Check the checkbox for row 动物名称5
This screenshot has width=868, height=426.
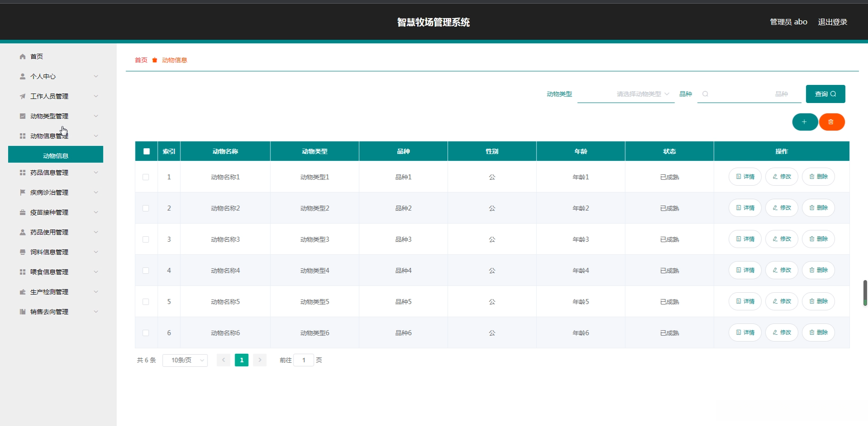click(146, 302)
